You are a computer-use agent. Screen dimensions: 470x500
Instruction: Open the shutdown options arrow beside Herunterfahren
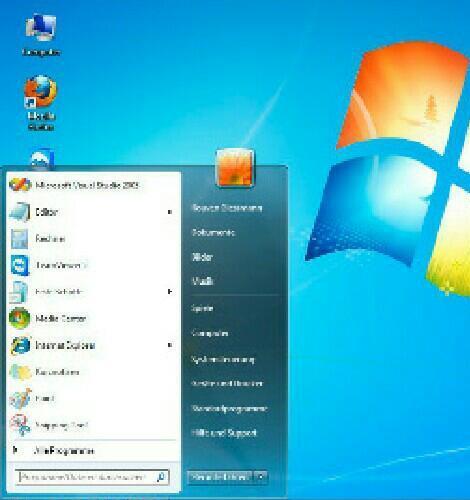pos(261,477)
